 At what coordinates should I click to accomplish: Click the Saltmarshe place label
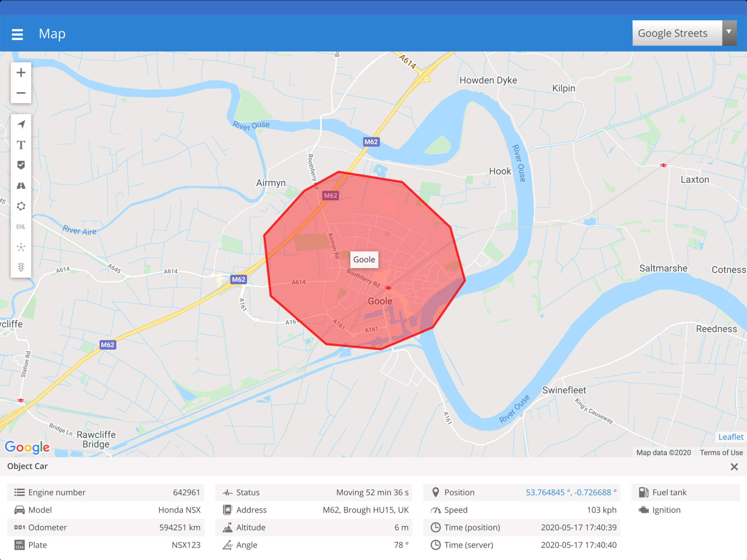[663, 268]
